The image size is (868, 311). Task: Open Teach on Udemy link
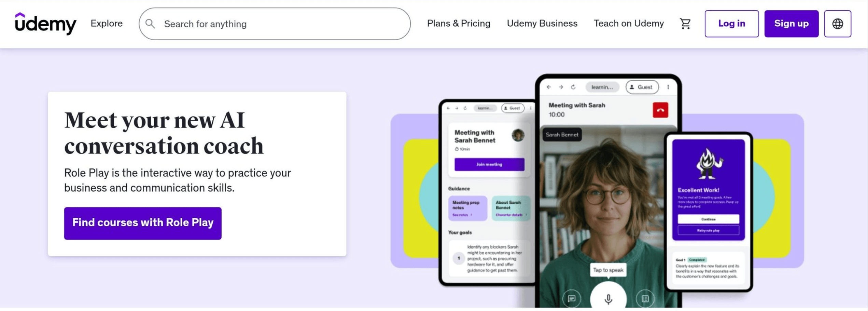click(x=629, y=23)
